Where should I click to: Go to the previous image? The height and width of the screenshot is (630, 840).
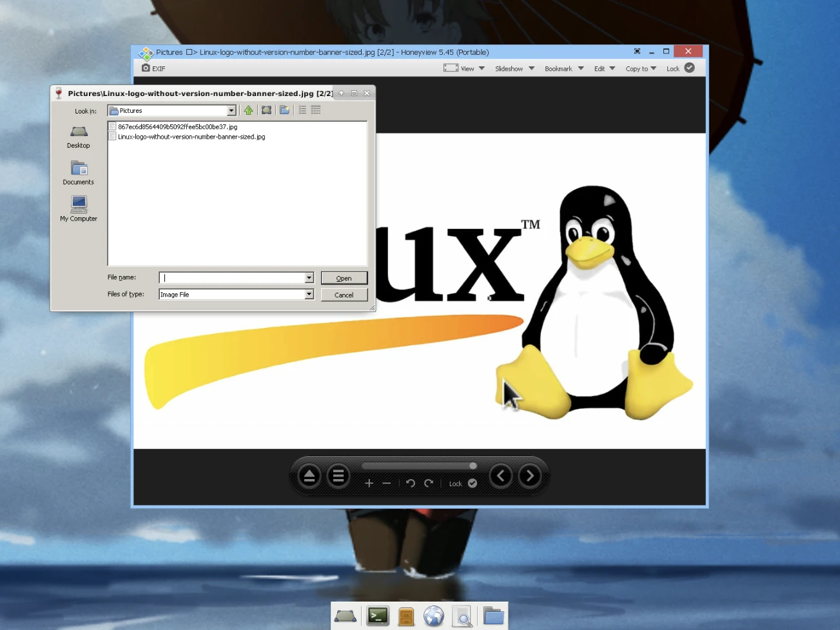pos(501,477)
